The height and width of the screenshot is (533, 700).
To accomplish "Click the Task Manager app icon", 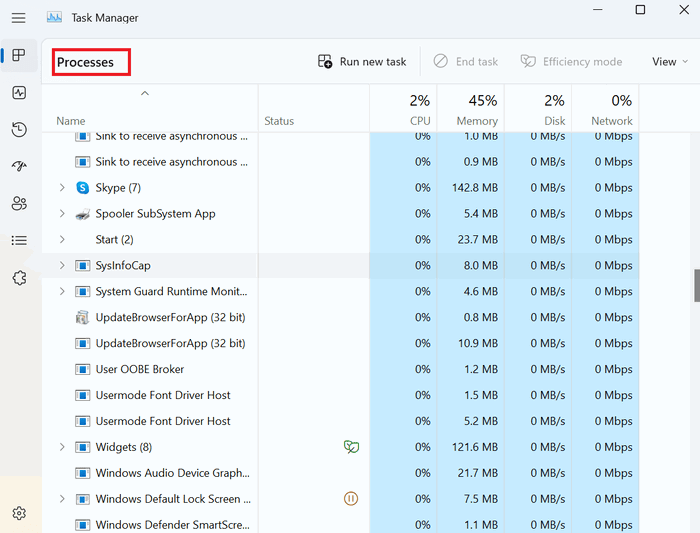I will (x=54, y=18).
